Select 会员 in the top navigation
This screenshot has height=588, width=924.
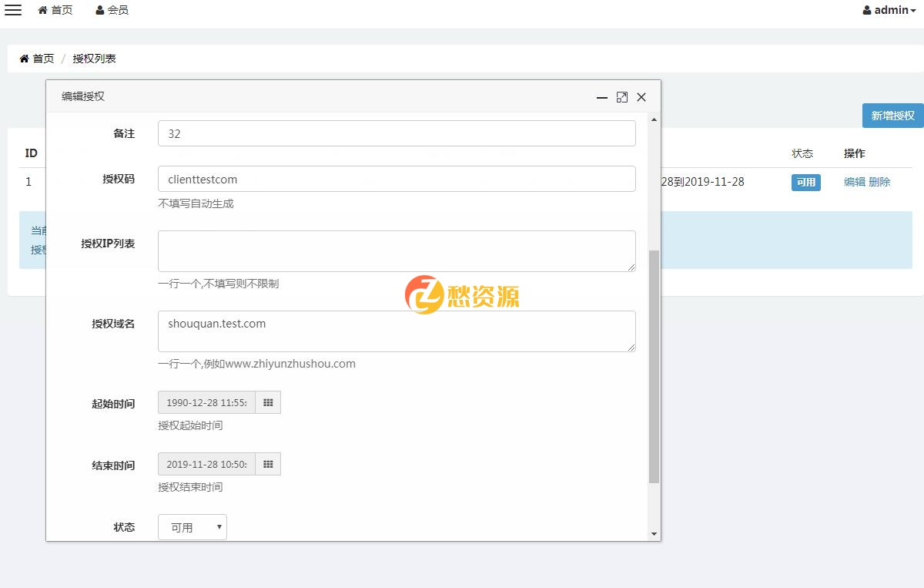point(112,10)
